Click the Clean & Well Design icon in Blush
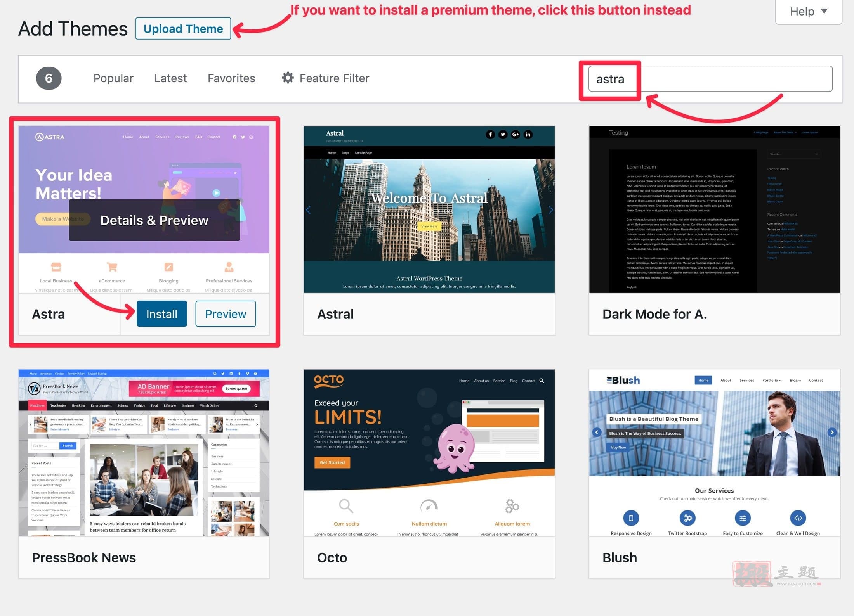The height and width of the screenshot is (616, 854). 798,518
